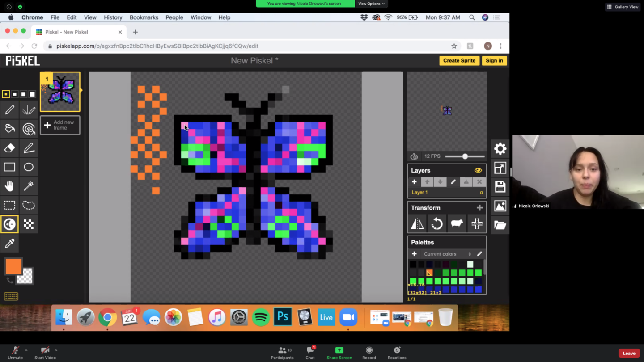This screenshot has height=362, width=644.
Task: Select the Pen tool
Action: click(9, 110)
